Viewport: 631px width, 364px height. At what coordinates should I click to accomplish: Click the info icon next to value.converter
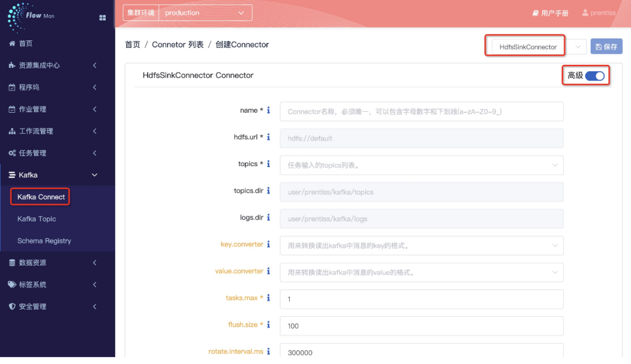coord(268,271)
